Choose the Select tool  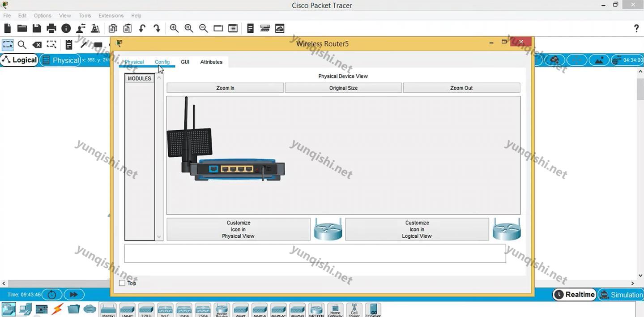[8, 45]
